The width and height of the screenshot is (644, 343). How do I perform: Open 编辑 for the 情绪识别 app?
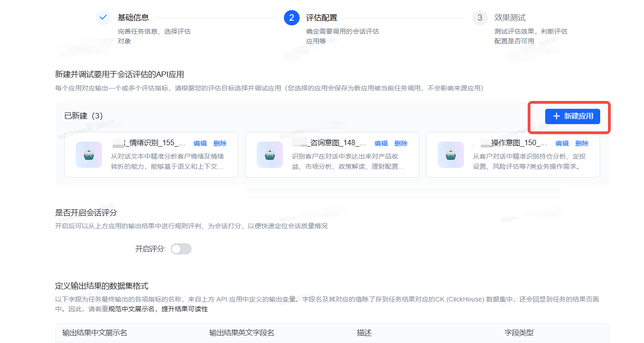[x=200, y=143]
